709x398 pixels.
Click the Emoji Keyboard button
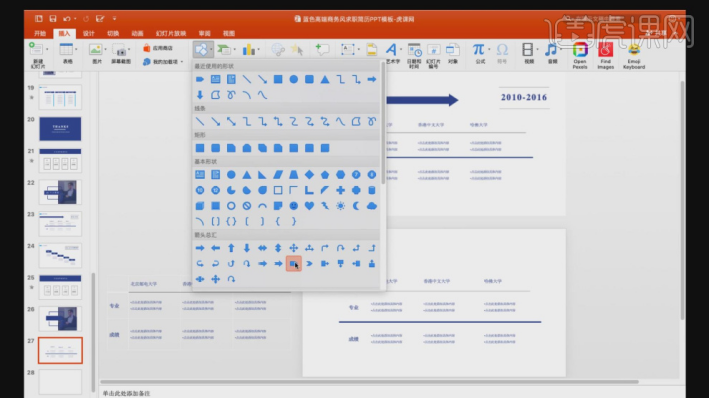[634, 56]
